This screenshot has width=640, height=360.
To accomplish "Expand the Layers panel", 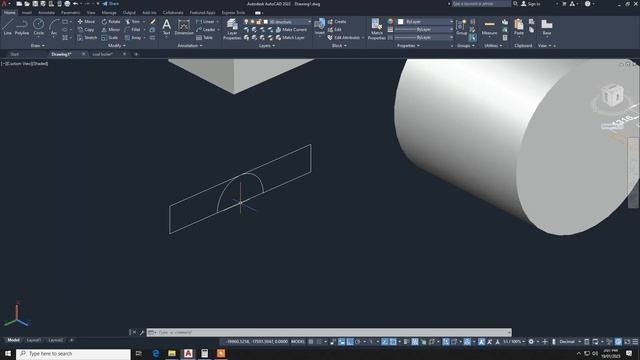I will coord(267,46).
